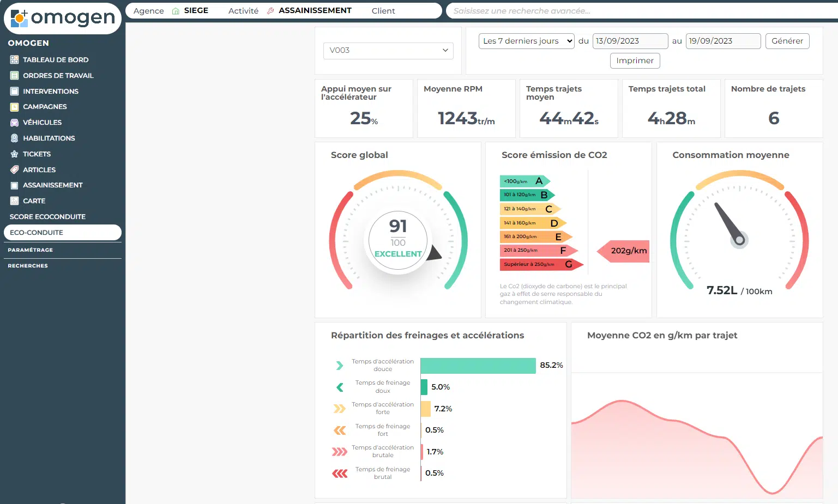Click the Générer button
The height and width of the screenshot is (504, 838).
787,41
